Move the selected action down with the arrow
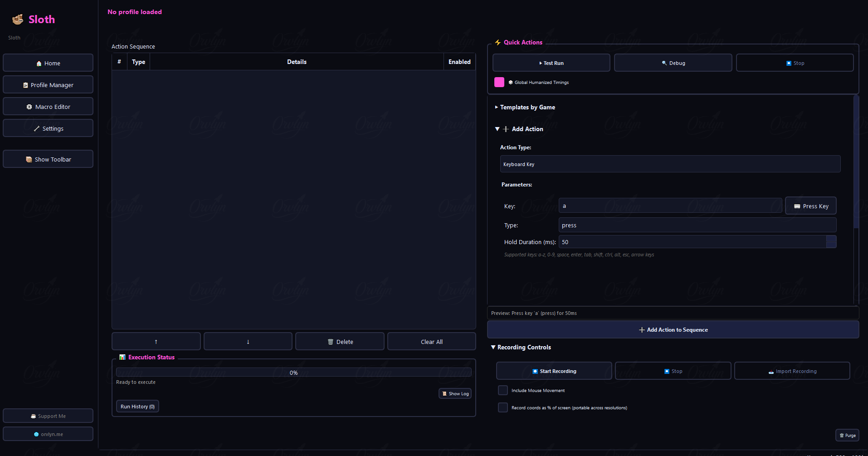This screenshot has width=868, height=456. click(248, 342)
